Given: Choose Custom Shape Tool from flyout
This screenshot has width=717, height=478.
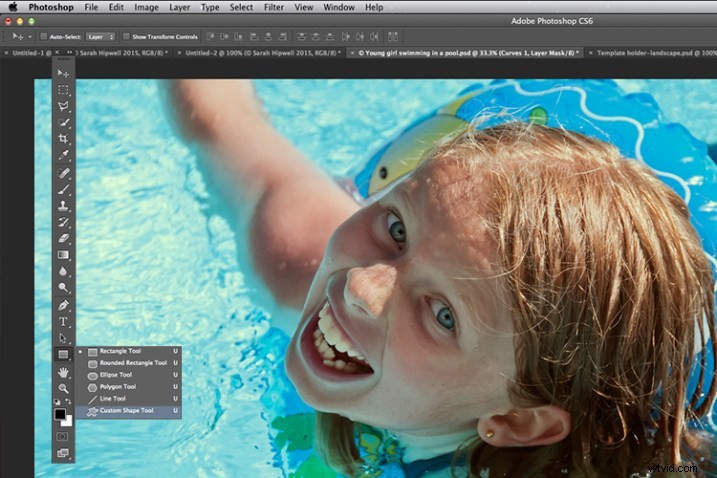Looking at the screenshot, I should [128, 411].
